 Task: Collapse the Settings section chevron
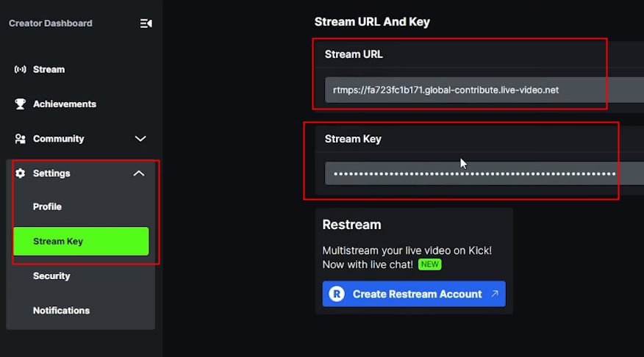pyautogui.click(x=139, y=173)
